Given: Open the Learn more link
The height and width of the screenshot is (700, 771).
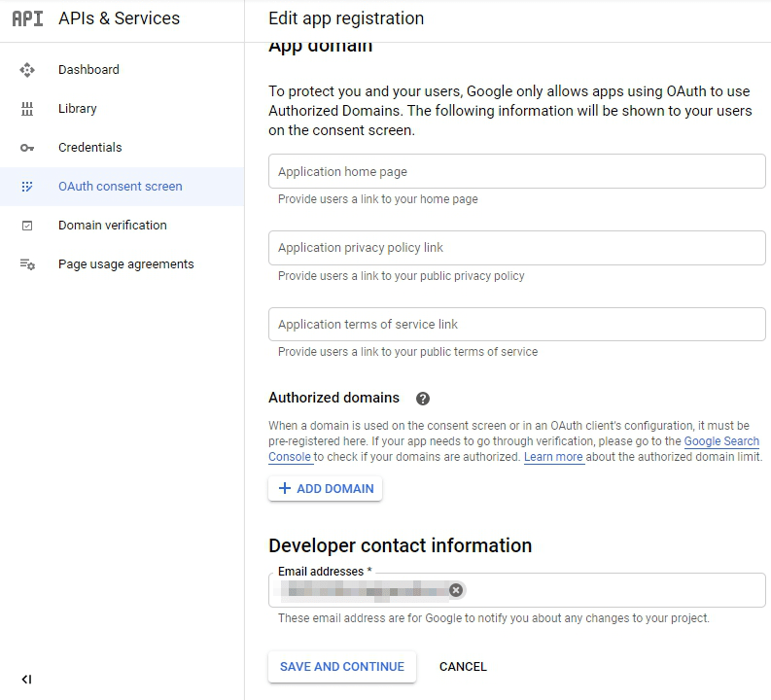Looking at the screenshot, I should (x=553, y=457).
